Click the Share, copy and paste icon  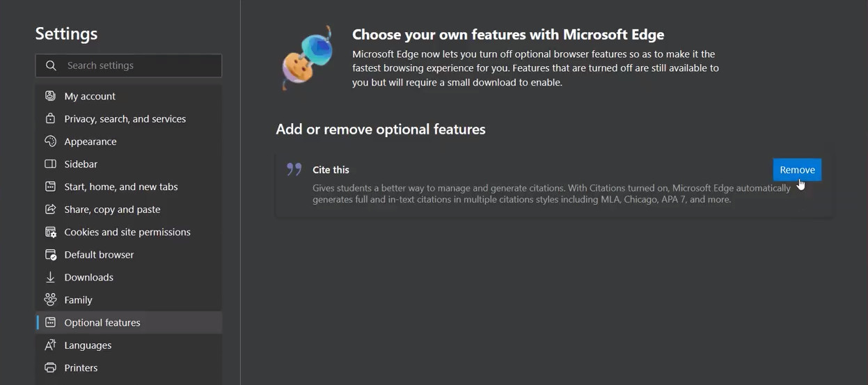(x=50, y=210)
